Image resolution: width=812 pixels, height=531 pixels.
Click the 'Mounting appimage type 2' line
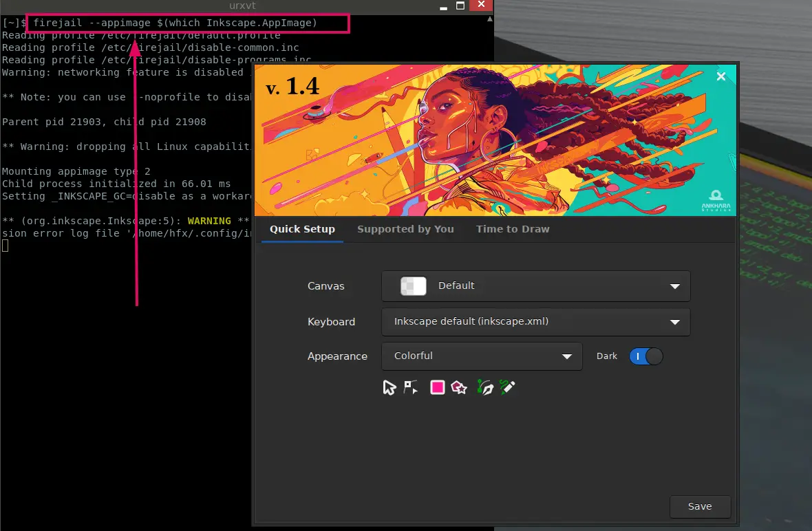76,171
